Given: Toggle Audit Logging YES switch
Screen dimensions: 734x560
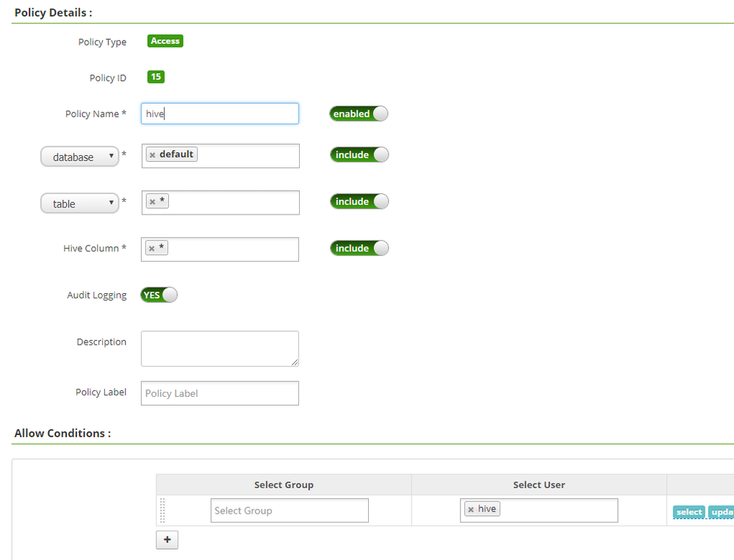Looking at the screenshot, I should tap(159, 295).
